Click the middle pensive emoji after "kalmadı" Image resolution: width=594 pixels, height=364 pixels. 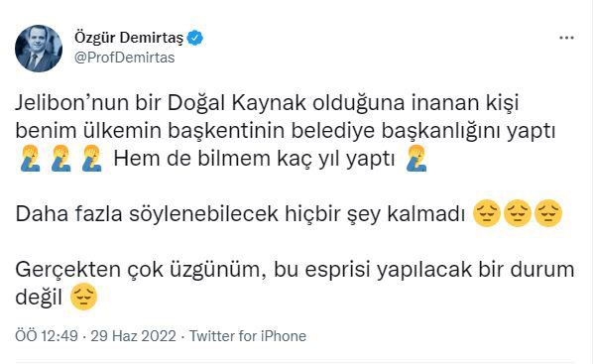coord(518,213)
